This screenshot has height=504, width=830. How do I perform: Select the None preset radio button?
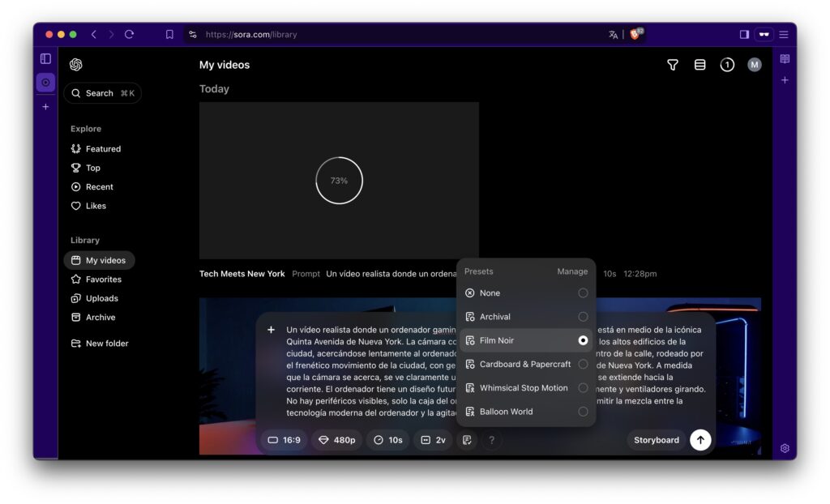tap(583, 293)
